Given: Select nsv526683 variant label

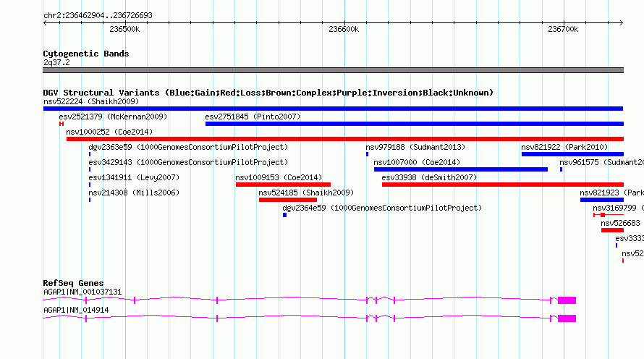Looking at the screenshot, I should [620, 223].
